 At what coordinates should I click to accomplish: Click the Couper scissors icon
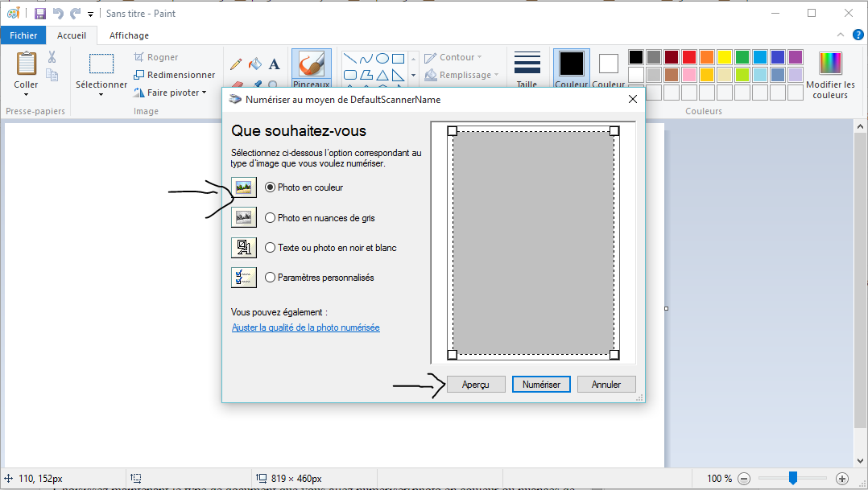pyautogui.click(x=52, y=57)
